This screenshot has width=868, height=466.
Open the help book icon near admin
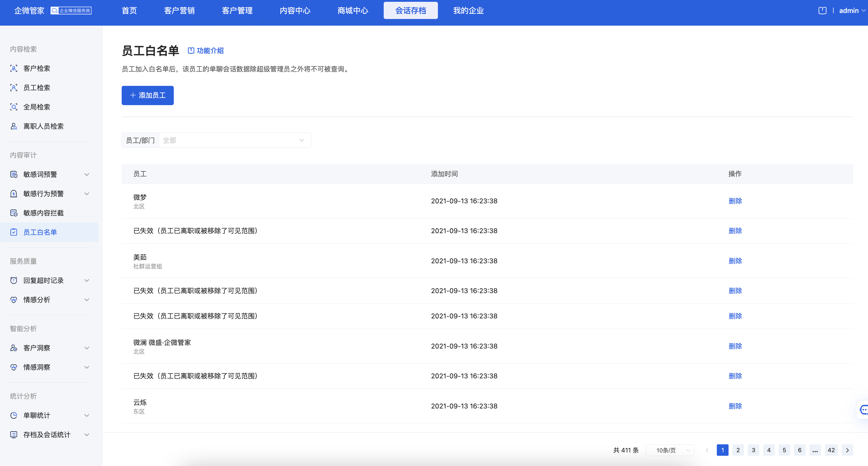coord(822,11)
